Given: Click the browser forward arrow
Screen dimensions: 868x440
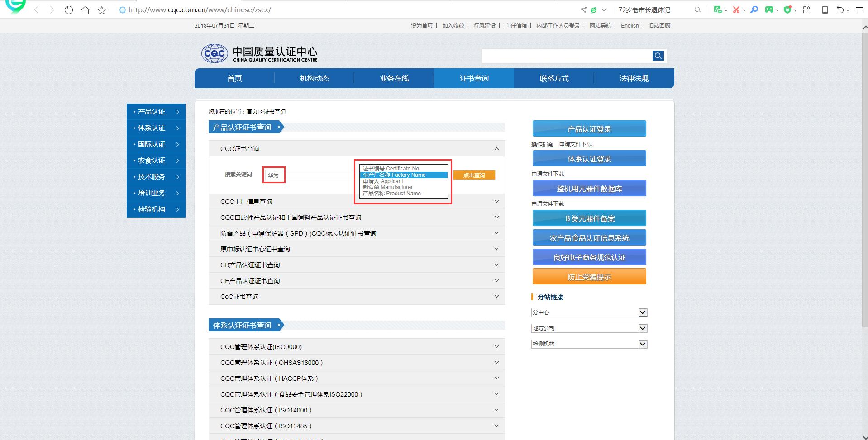Looking at the screenshot, I should 52,9.
